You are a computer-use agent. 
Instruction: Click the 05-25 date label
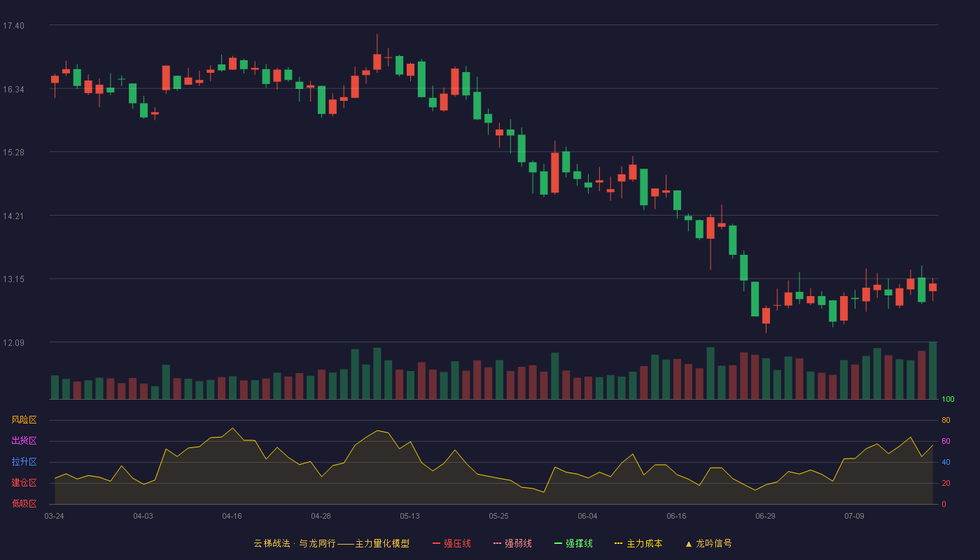[498, 516]
